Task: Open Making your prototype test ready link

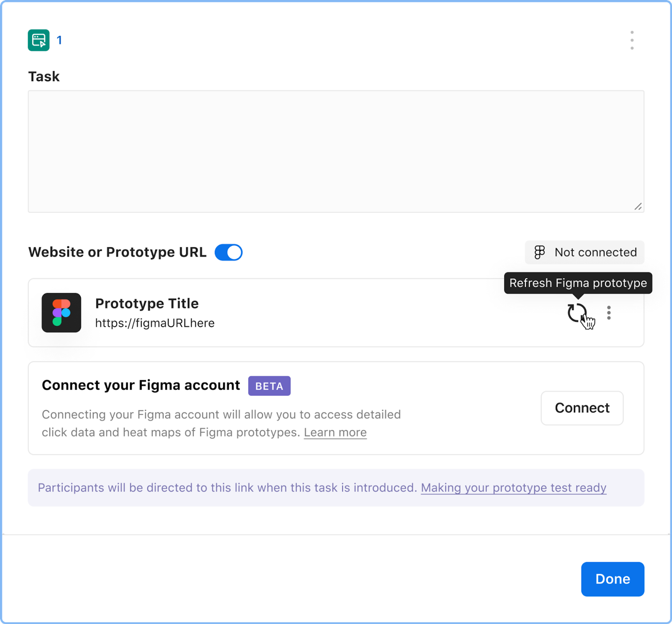Action: 513,487
